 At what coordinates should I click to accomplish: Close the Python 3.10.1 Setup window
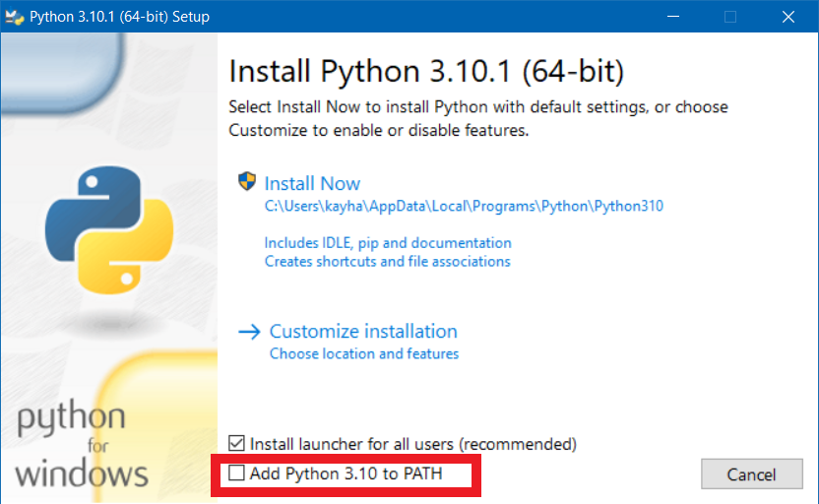click(x=788, y=17)
